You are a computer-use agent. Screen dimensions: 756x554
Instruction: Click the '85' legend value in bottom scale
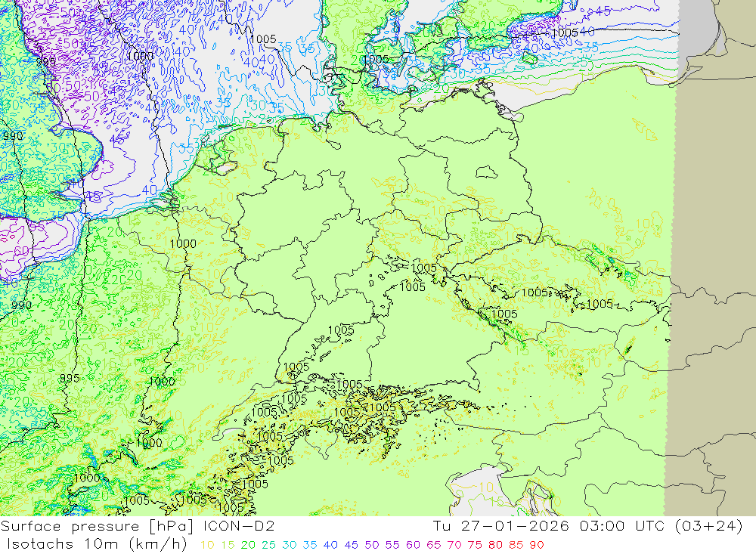pos(516,546)
